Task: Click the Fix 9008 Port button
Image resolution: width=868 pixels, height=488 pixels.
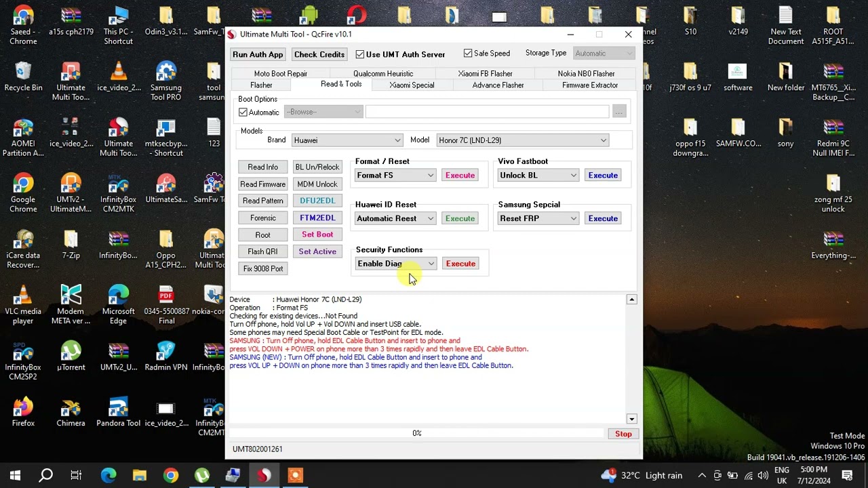Action: coord(263,269)
